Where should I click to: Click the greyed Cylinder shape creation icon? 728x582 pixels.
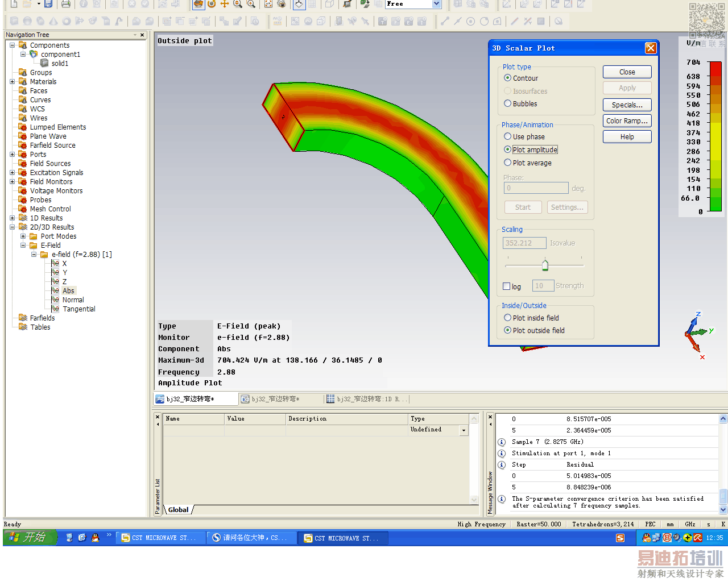tap(40, 21)
